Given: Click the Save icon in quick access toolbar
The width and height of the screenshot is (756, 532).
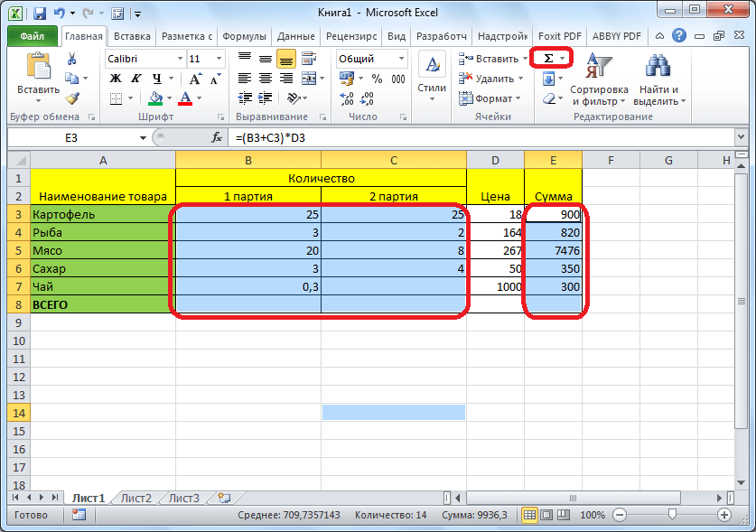Looking at the screenshot, I should coord(40,14).
